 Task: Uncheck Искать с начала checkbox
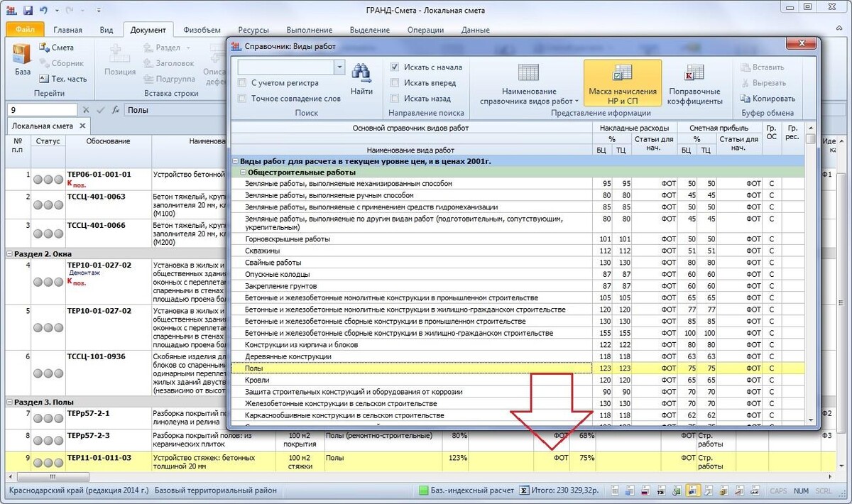coord(395,67)
